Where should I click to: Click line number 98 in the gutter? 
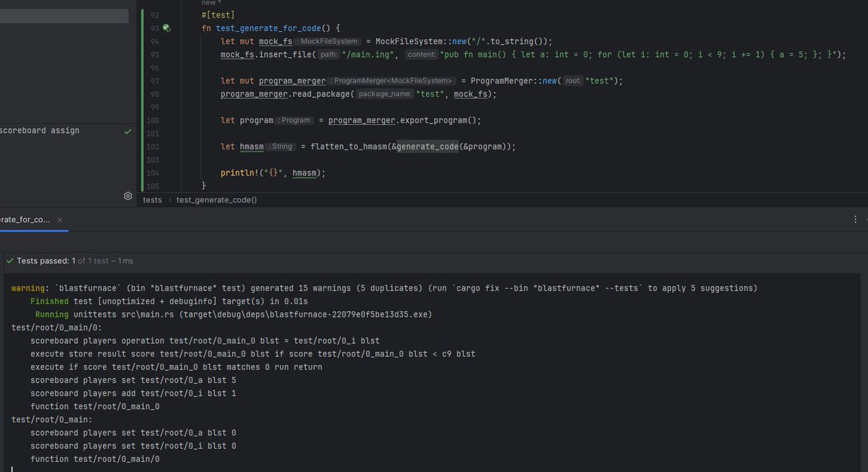pos(154,94)
